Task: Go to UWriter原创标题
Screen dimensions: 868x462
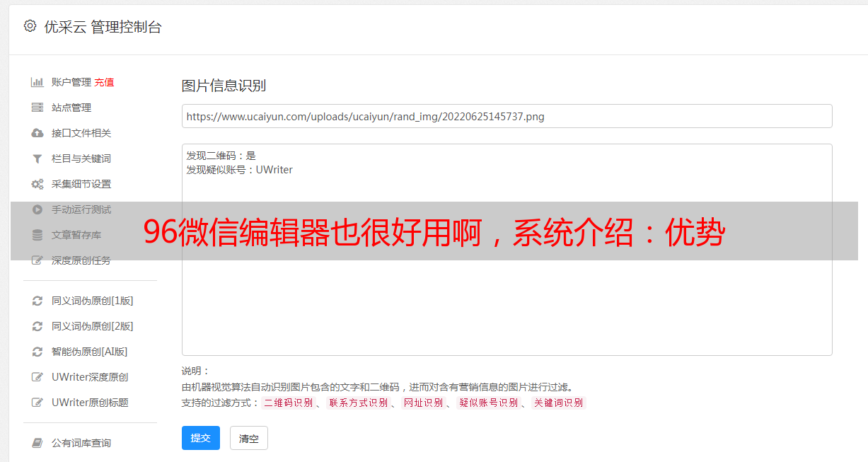Action: point(90,403)
